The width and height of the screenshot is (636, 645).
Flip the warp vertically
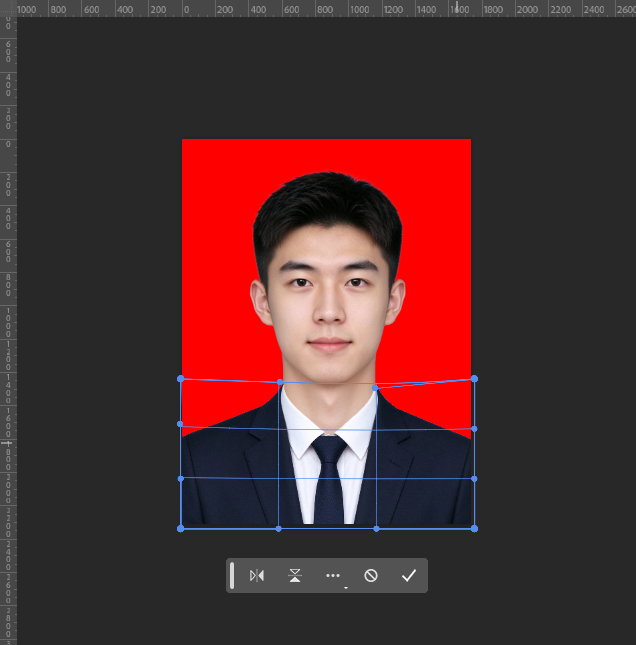295,575
